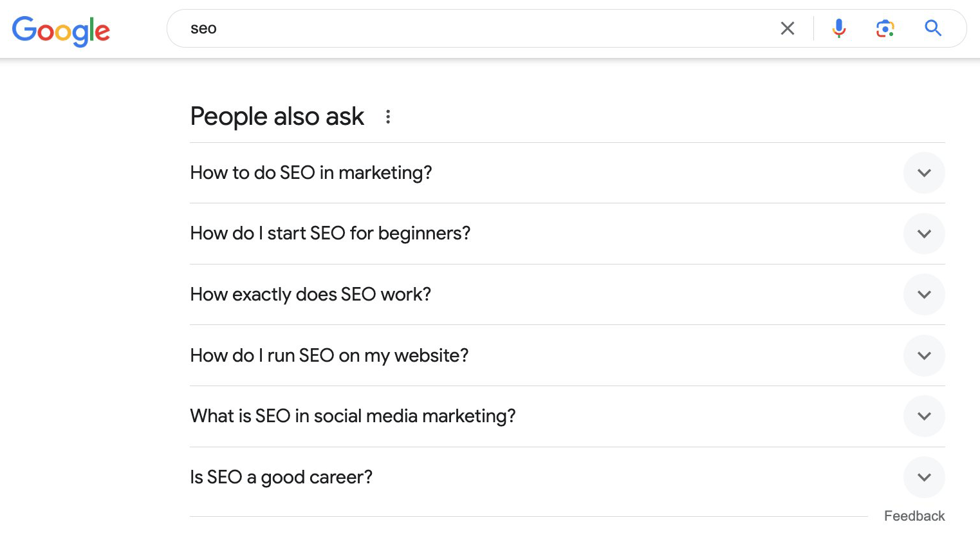Screen dimensions: 980x549
Task: Click question "What is SEO in social media marketing?"
Action: click(x=353, y=416)
